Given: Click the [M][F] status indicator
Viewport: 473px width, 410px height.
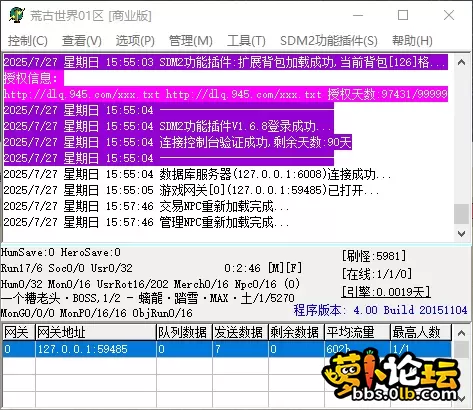Looking at the screenshot, I should tap(285, 268).
